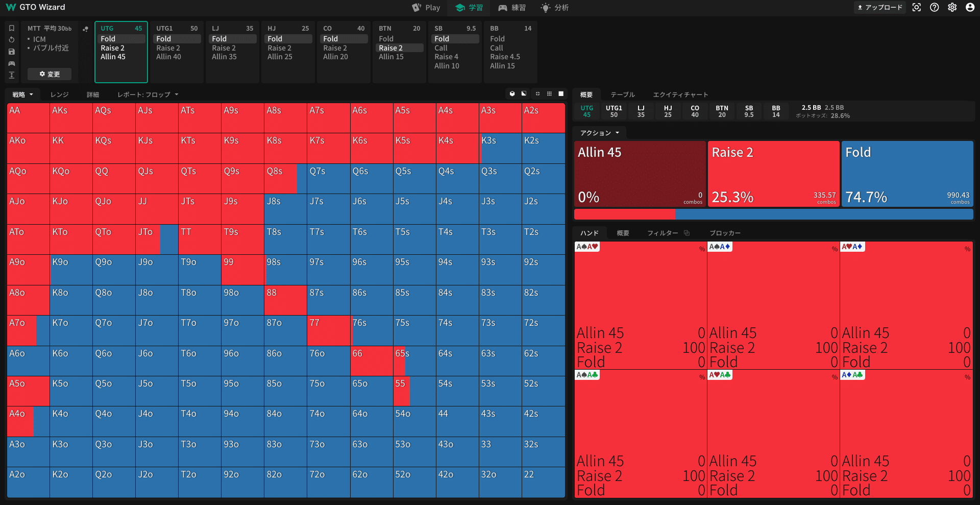This screenshot has height=505, width=980.
Task: Click the 変更 settings button
Action: [x=50, y=74]
